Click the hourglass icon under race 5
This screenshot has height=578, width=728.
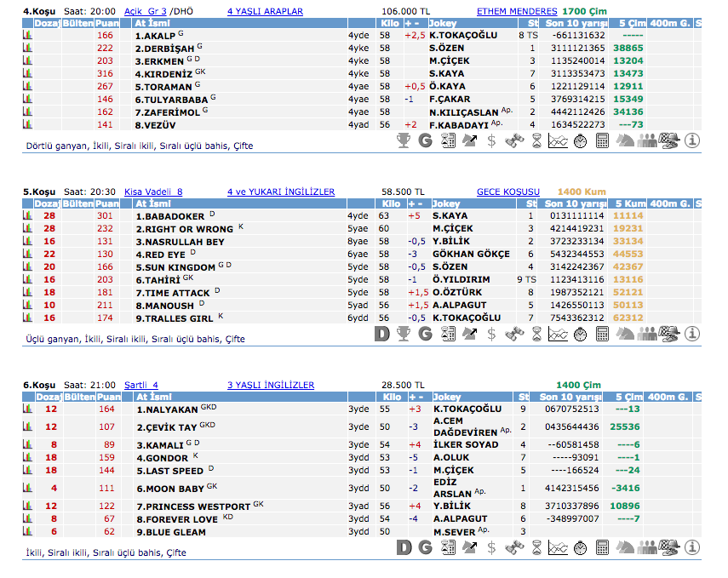[x=536, y=335]
